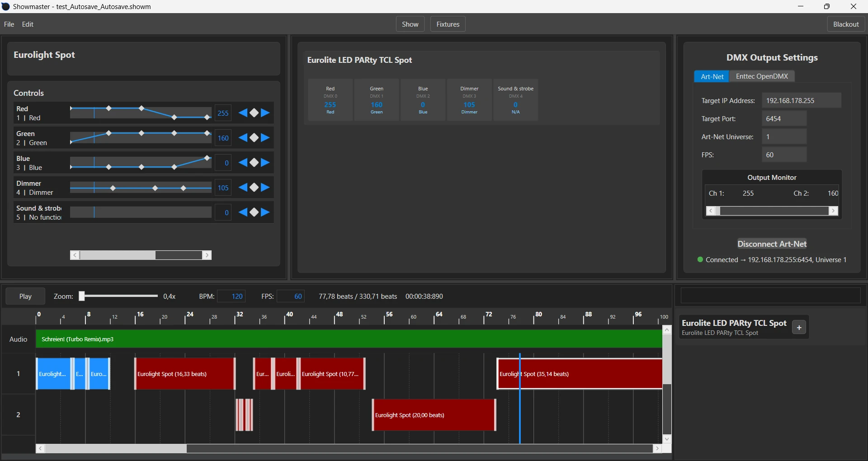Select the Art-Net output tab
868x461 pixels.
point(712,76)
